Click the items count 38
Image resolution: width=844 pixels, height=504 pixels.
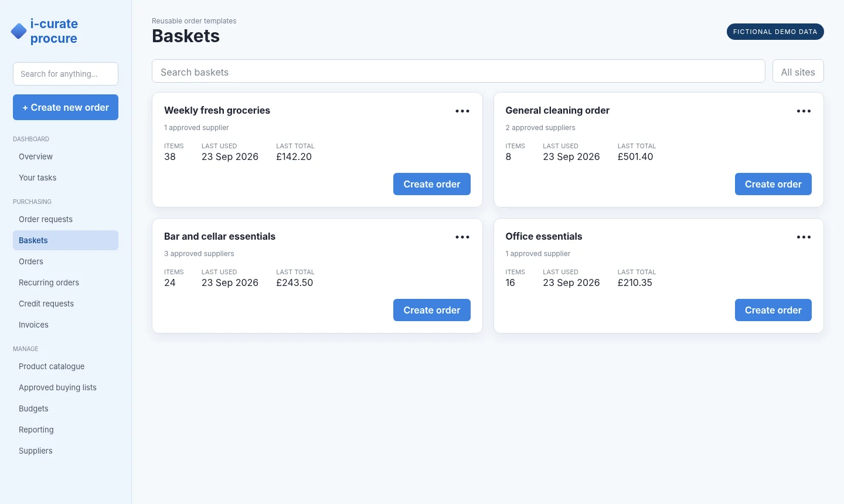pyautogui.click(x=170, y=156)
